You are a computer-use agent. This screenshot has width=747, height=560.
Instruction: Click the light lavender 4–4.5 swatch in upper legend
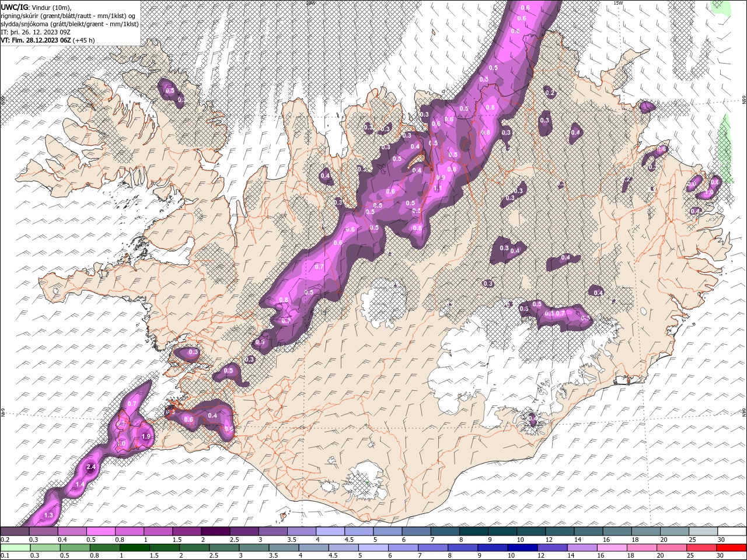coord(330,531)
